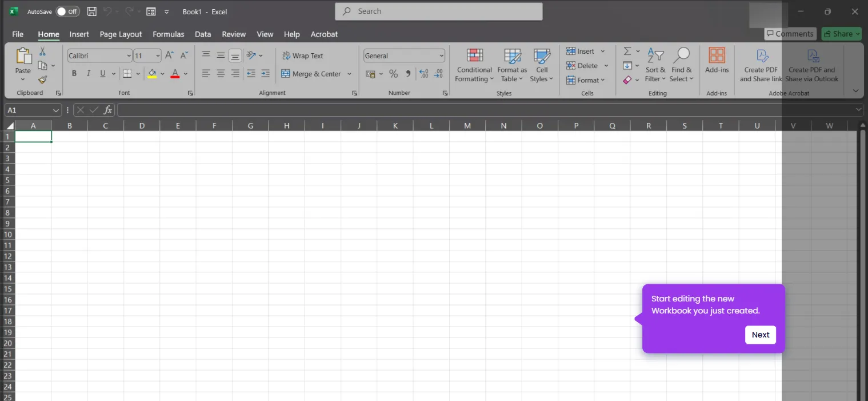The image size is (868, 401).
Task: Select the Format Painter brush
Action: click(42, 80)
